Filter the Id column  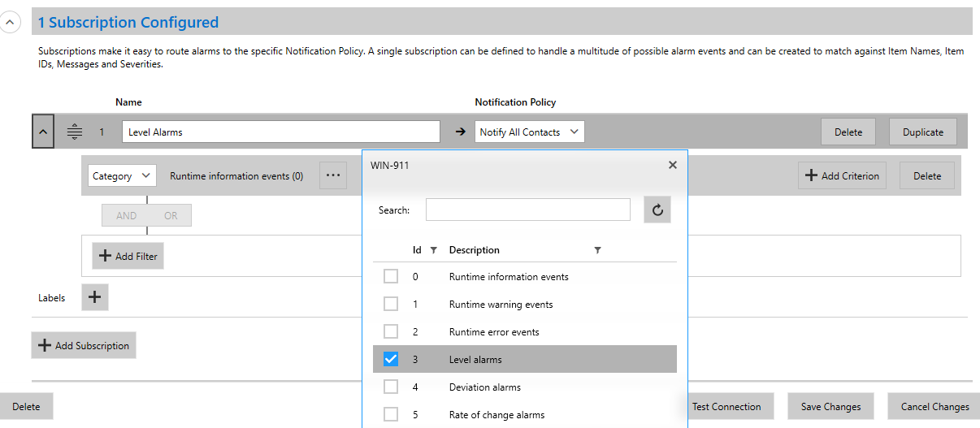[433, 250]
